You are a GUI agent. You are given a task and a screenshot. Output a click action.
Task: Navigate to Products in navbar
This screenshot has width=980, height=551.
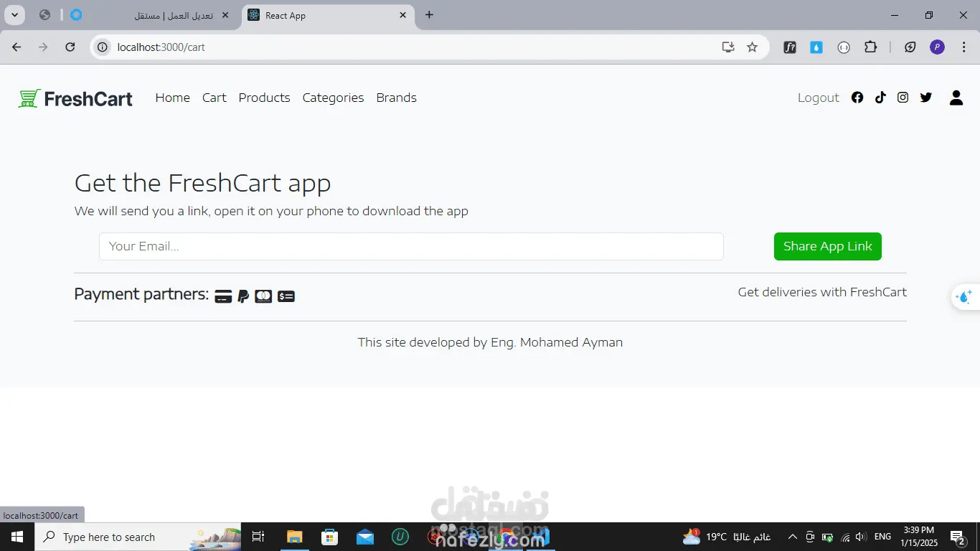[264, 98]
